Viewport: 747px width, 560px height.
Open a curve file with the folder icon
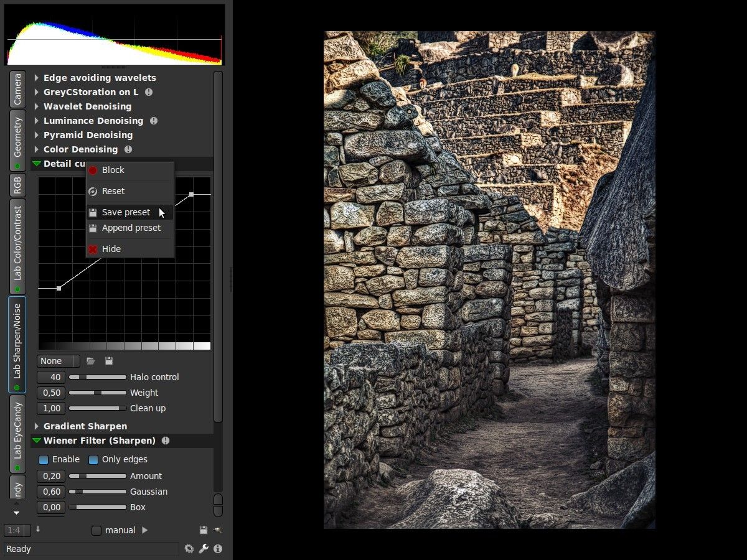(90, 360)
